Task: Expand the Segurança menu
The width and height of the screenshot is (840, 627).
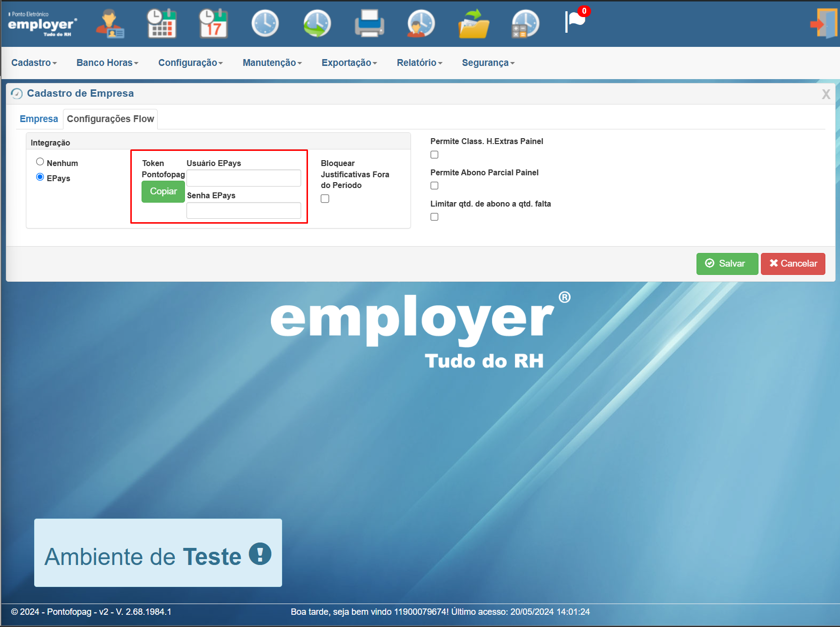Action: pyautogui.click(x=489, y=63)
